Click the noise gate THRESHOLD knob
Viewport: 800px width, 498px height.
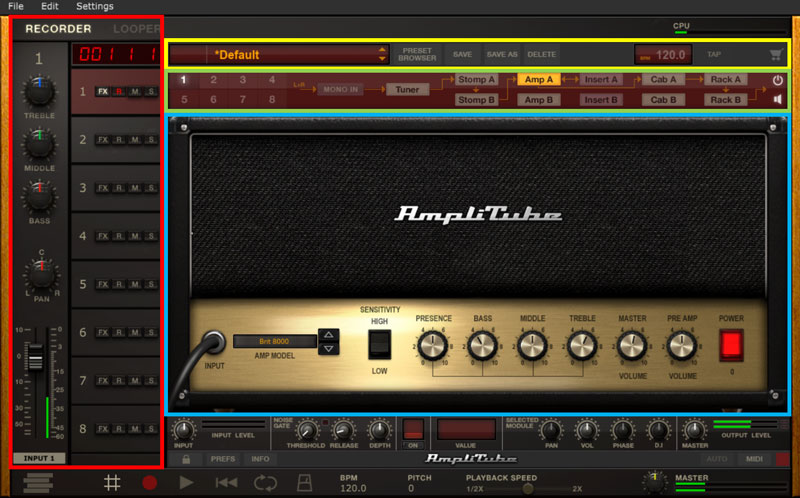[x=306, y=431]
